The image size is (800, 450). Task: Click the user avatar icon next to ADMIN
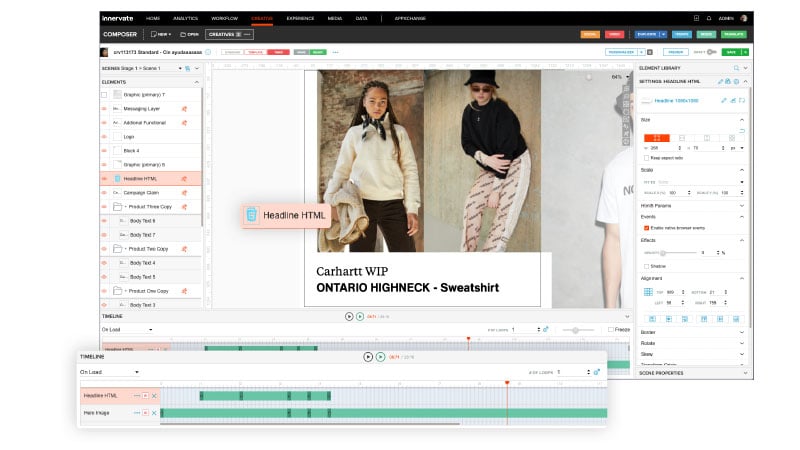[x=744, y=18]
